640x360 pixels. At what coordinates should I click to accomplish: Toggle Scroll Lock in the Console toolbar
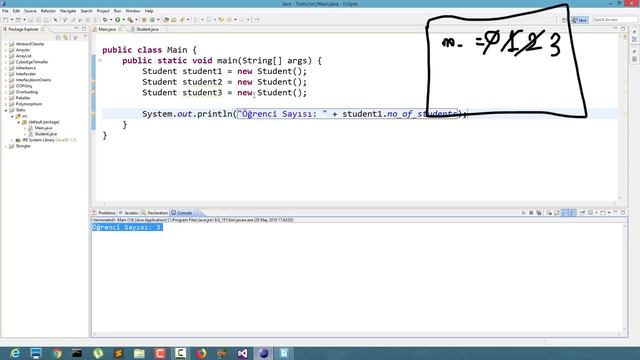click(557, 213)
